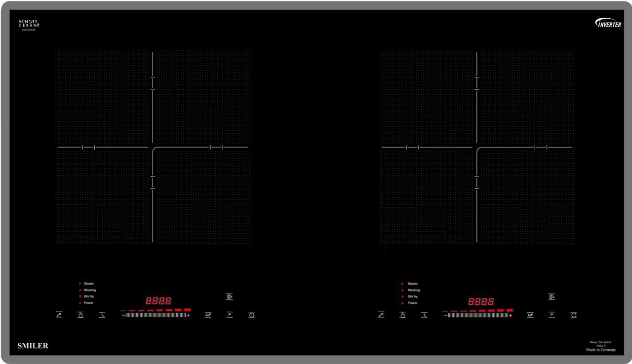Touch the left zone power level slider
Screen dimensions: 632x364
[x=156, y=315]
